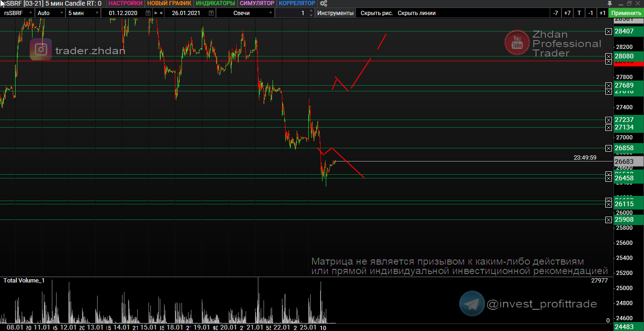Image resolution: width=644 pixels, height=331 pixels.
Task: Click the 25.01 date on time axis
Action: pyautogui.click(x=308, y=327)
